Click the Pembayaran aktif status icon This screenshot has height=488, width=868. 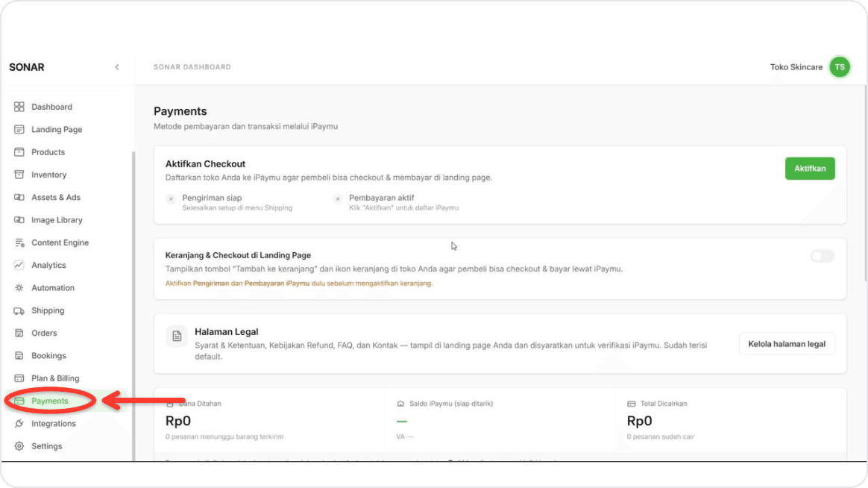click(x=338, y=198)
